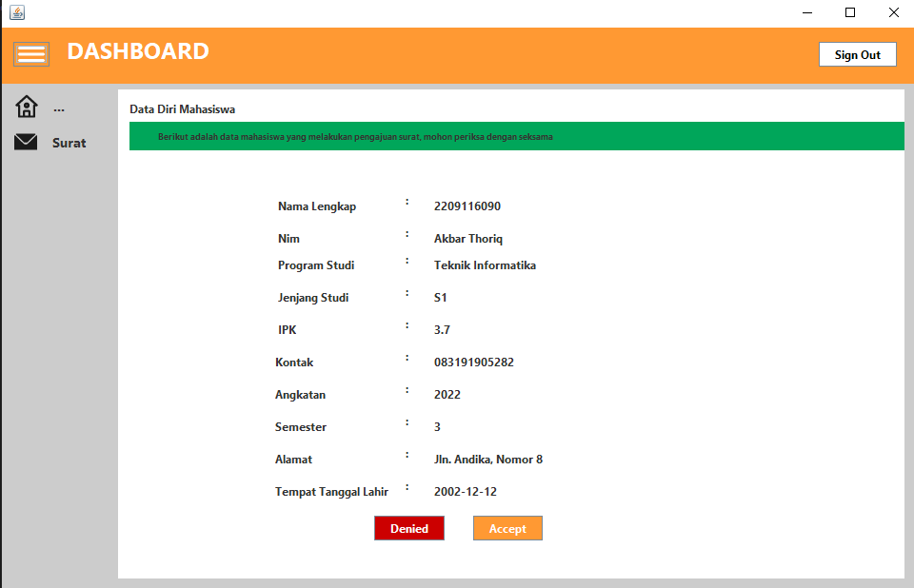Image resolution: width=914 pixels, height=588 pixels.
Task: Open the Surat menu item
Action: pos(68,142)
